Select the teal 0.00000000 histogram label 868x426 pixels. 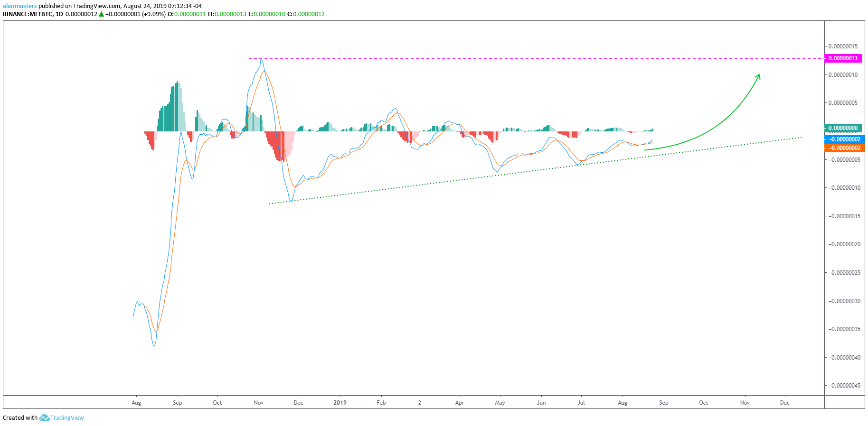(843, 128)
